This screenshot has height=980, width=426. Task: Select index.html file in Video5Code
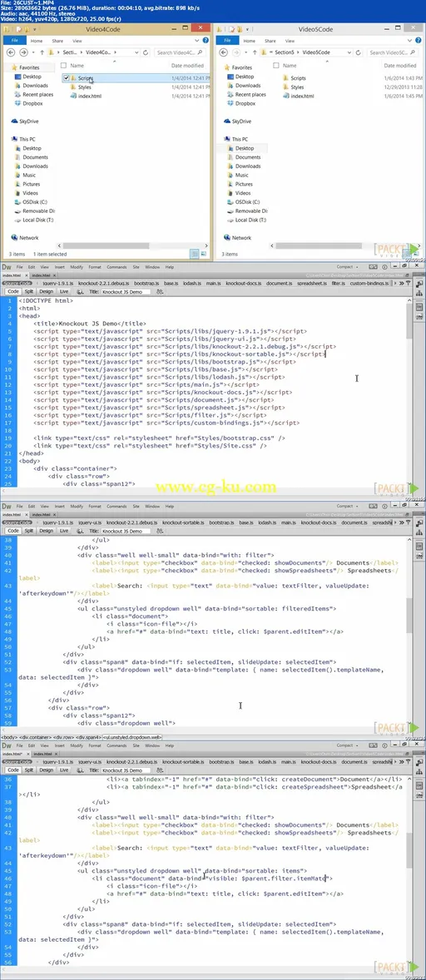(x=298, y=97)
